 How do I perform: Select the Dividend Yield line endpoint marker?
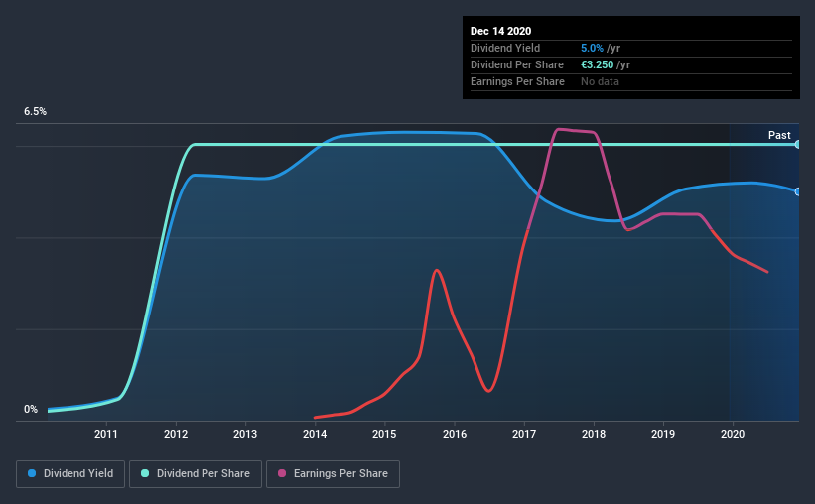click(x=797, y=191)
